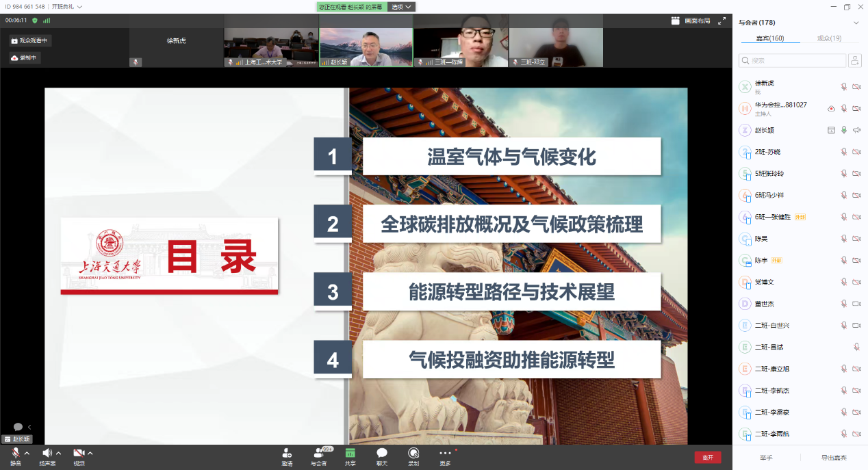Open the Chat (聊天) icon
This screenshot has width=868, height=470.
[382, 454]
